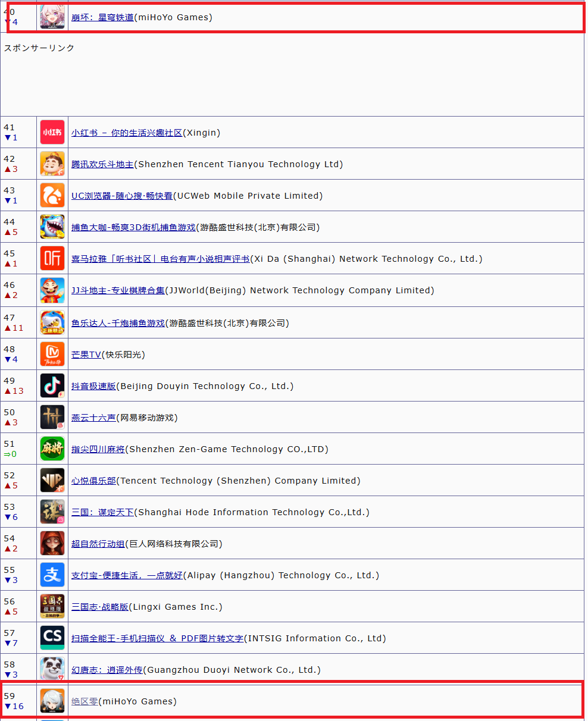
Task: Open the 捕鱼大咖-畅爽3D街机捕鱼游戏 link
Action: tap(133, 227)
